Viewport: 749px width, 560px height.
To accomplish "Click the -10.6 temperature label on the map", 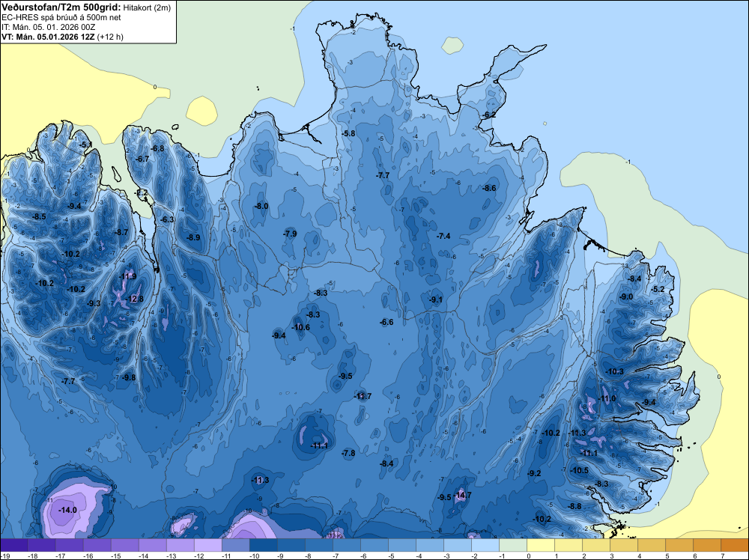I will [301, 327].
